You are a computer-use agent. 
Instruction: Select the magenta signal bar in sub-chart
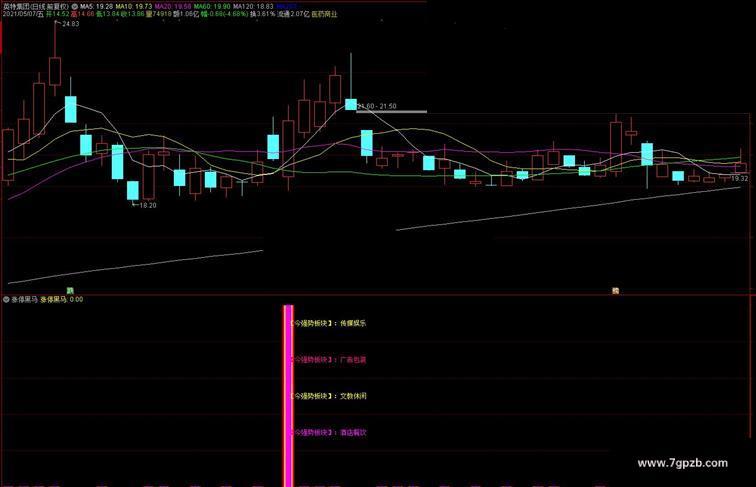[288, 395]
